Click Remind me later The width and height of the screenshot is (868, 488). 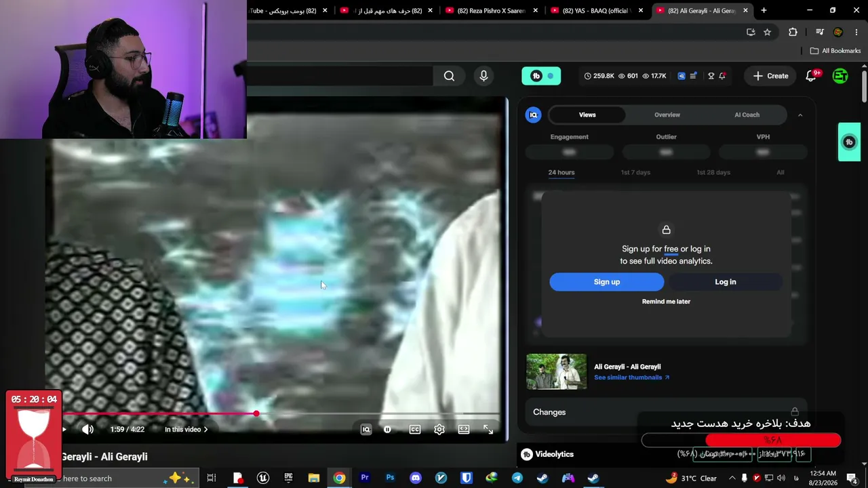click(x=666, y=302)
